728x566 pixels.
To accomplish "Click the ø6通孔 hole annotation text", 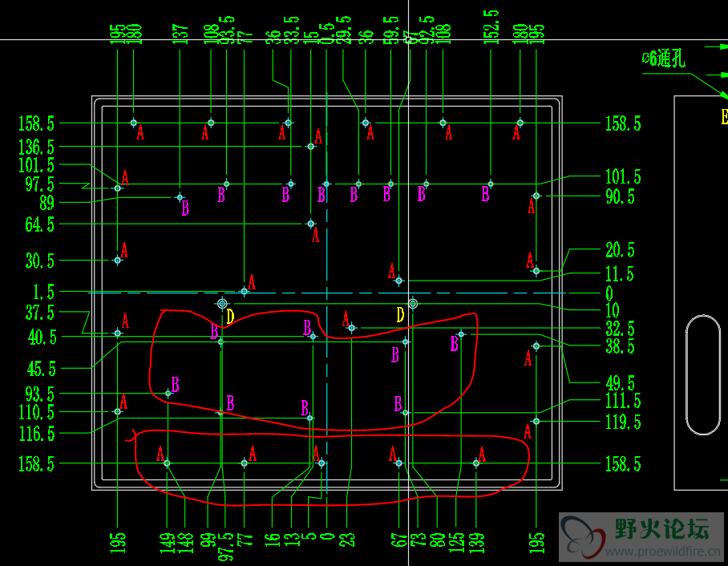I will [x=663, y=59].
